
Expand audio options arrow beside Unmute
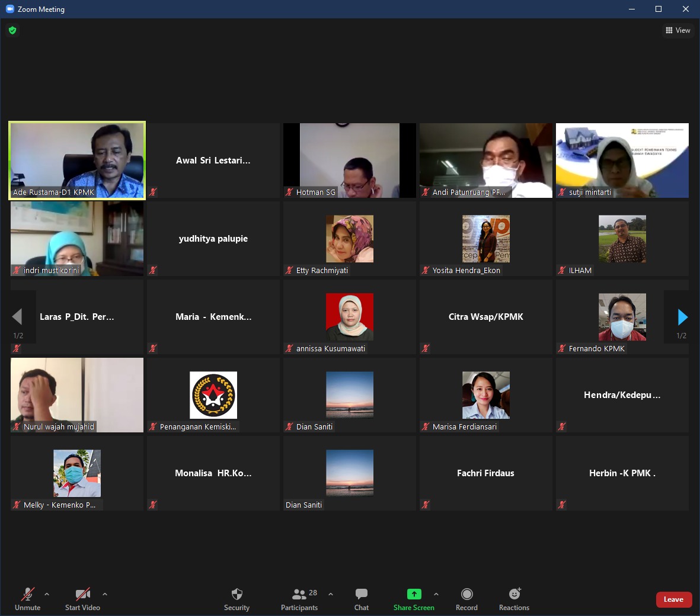(x=47, y=594)
